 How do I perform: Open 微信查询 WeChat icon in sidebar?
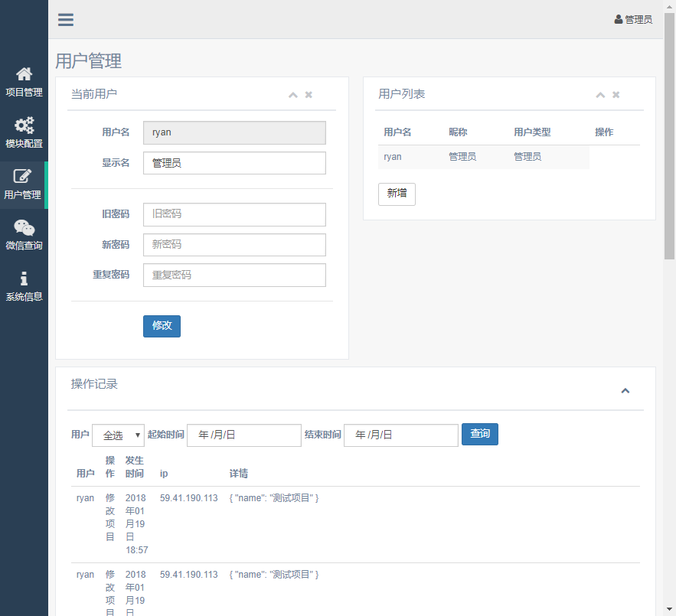pos(24,228)
